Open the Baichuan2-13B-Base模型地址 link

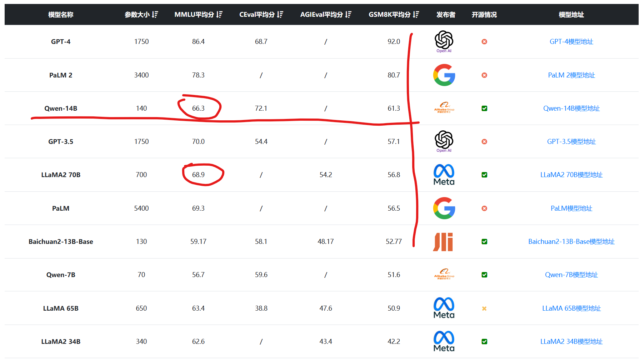(571, 241)
